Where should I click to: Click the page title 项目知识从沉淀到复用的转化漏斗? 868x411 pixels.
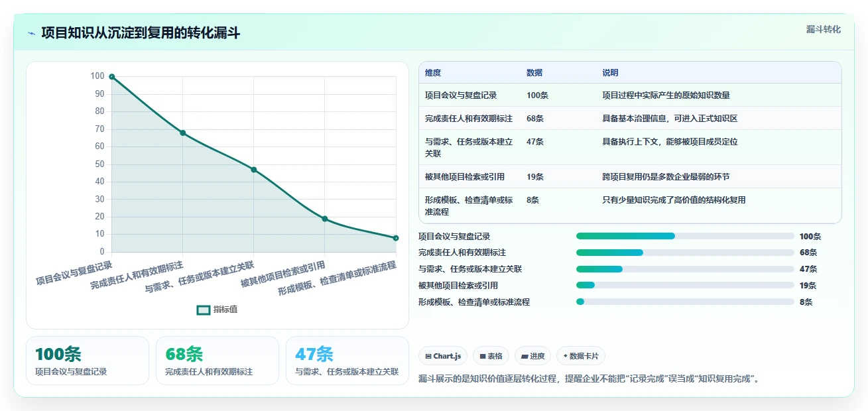141,33
